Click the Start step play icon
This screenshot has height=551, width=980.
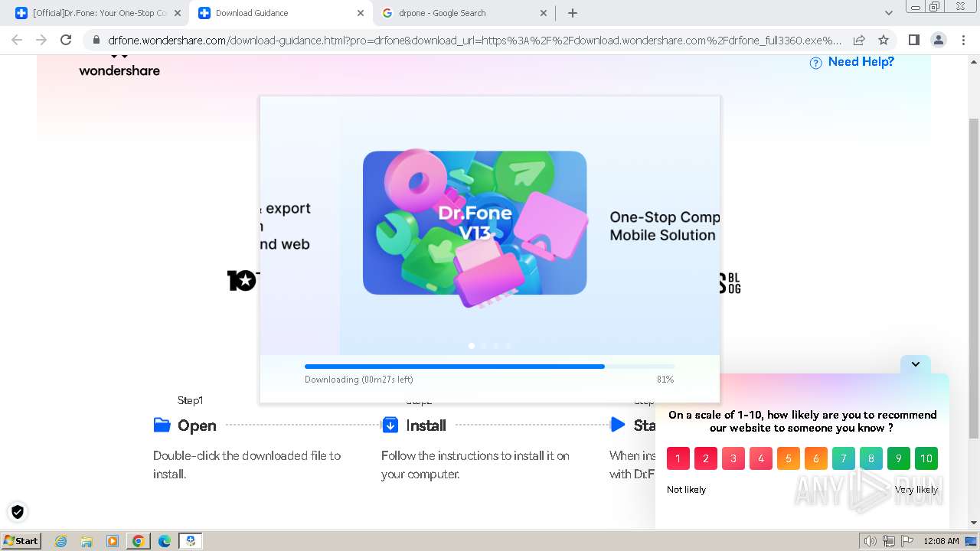click(x=618, y=425)
